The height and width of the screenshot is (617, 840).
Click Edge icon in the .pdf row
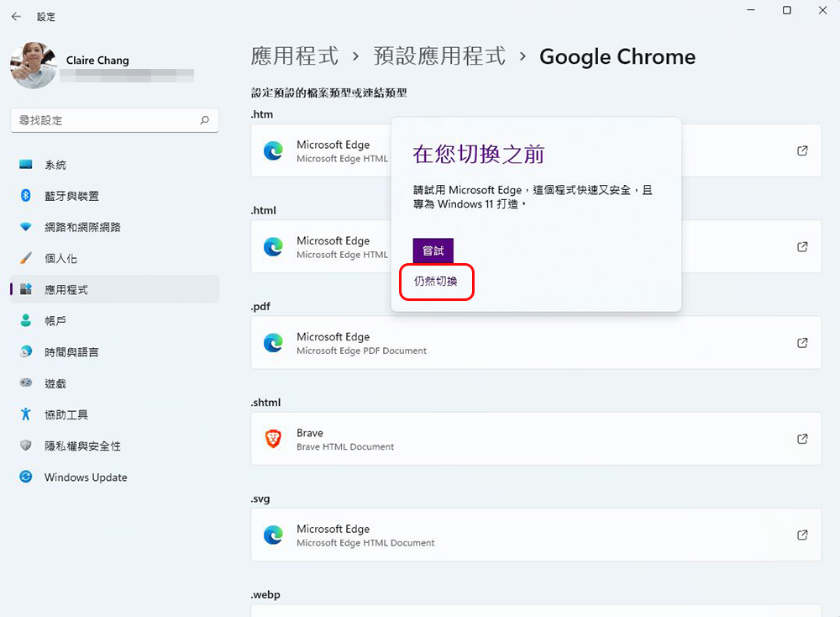tap(273, 342)
